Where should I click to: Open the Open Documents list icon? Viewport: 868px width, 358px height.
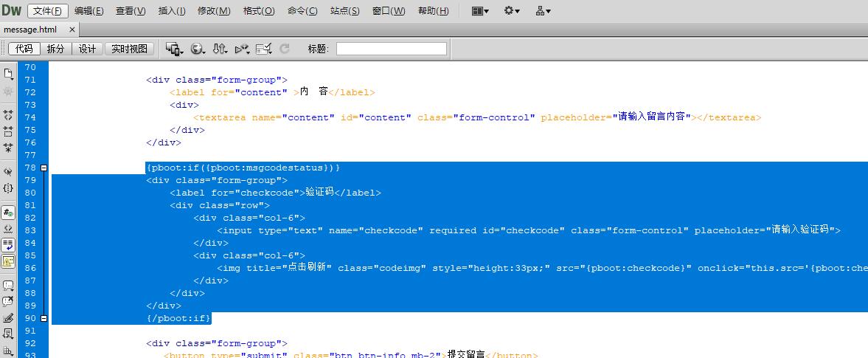(9, 74)
